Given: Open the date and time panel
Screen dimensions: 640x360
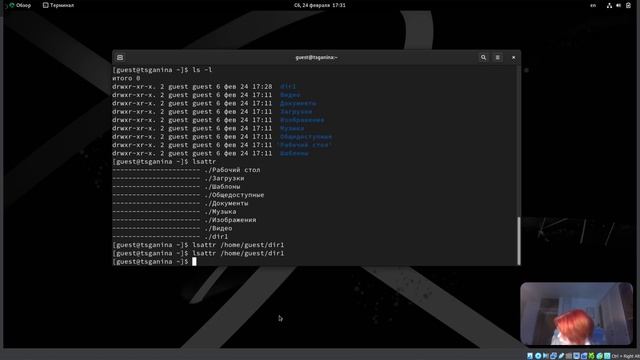Looking at the screenshot, I should (320, 5).
